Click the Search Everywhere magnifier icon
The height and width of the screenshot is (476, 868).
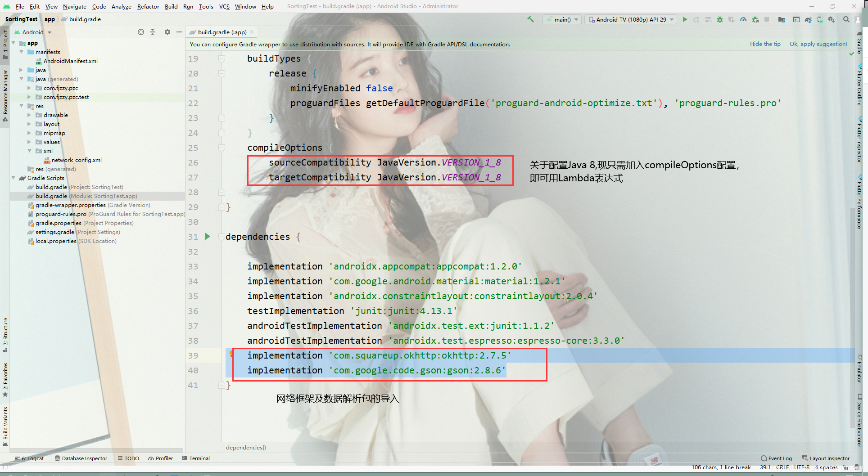point(846,19)
